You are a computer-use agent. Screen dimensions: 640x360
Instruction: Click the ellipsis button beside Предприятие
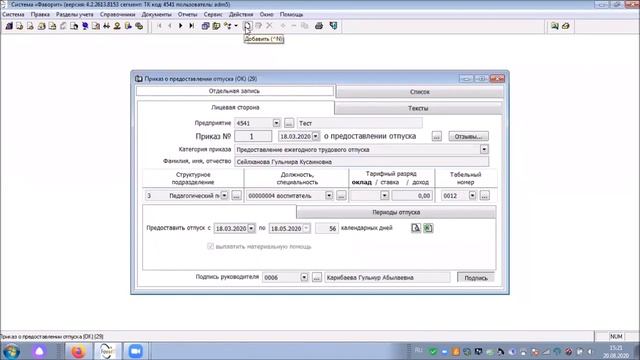[289, 123]
